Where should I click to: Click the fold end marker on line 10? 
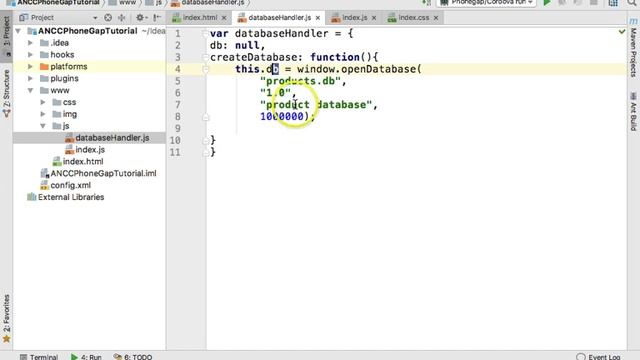pos(206,141)
